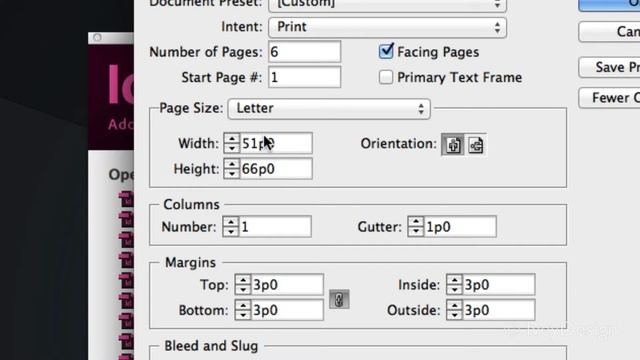
Task: Click the Number of Pages field
Action: 304,52
